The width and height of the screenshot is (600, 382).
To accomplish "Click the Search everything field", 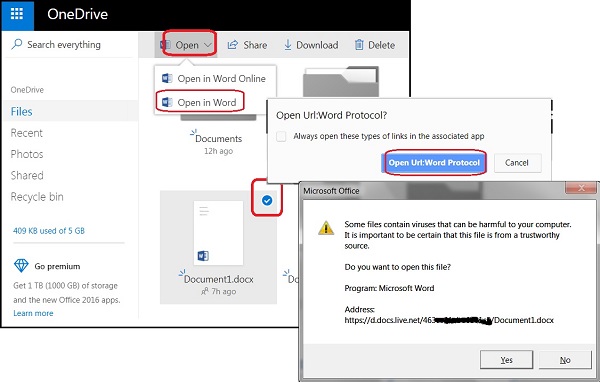I will coord(71,45).
